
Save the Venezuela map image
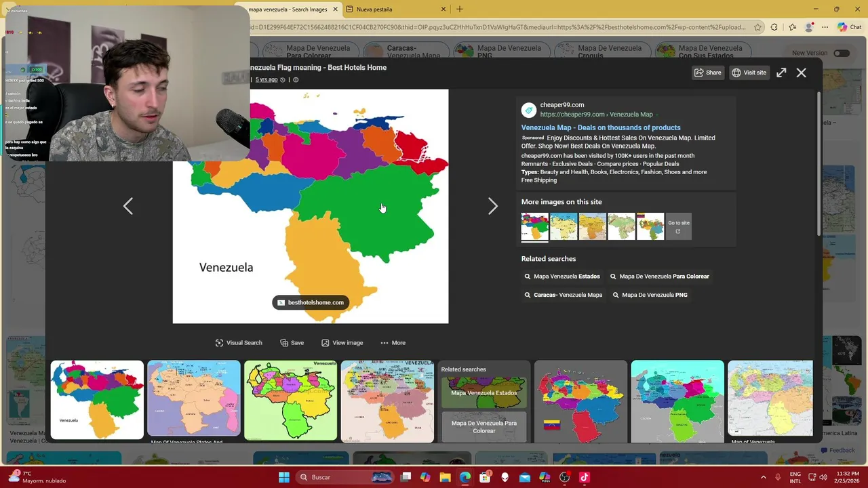coord(292,343)
